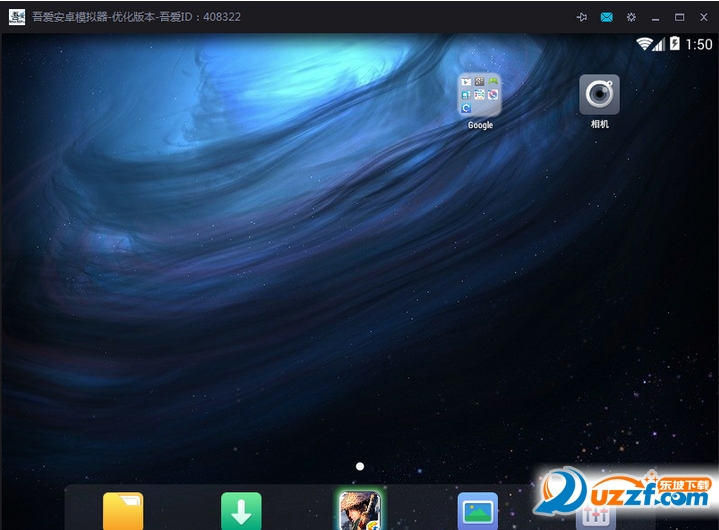Launch the 相机 camera app
This screenshot has height=530, width=719.
(599, 94)
